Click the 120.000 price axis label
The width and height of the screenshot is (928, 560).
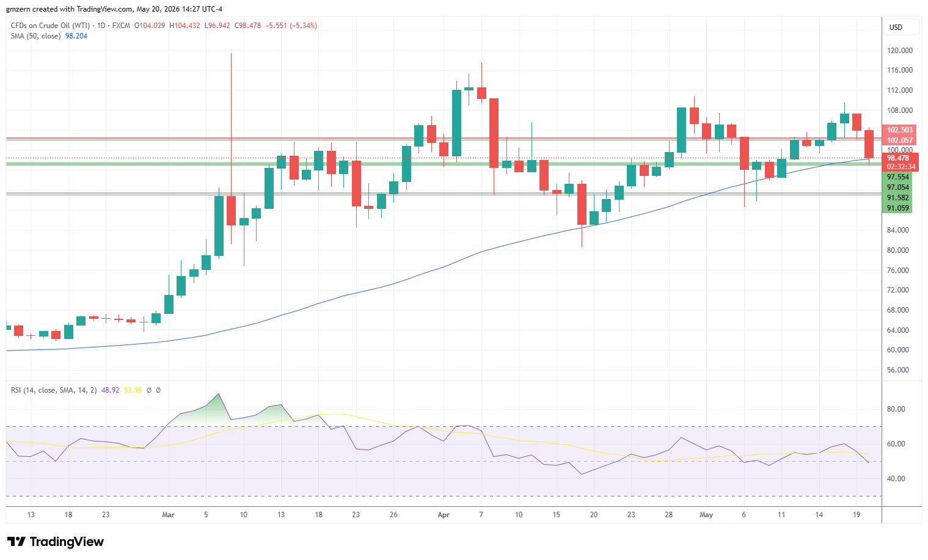(900, 51)
